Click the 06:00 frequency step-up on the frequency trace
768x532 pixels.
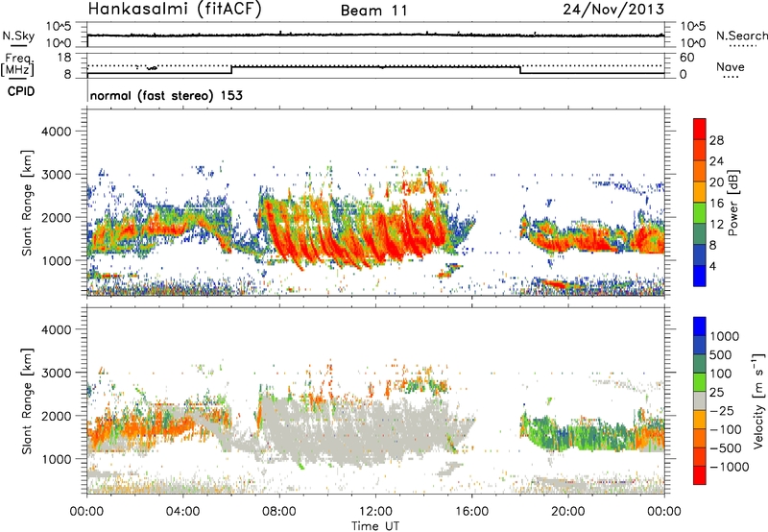click(x=231, y=69)
